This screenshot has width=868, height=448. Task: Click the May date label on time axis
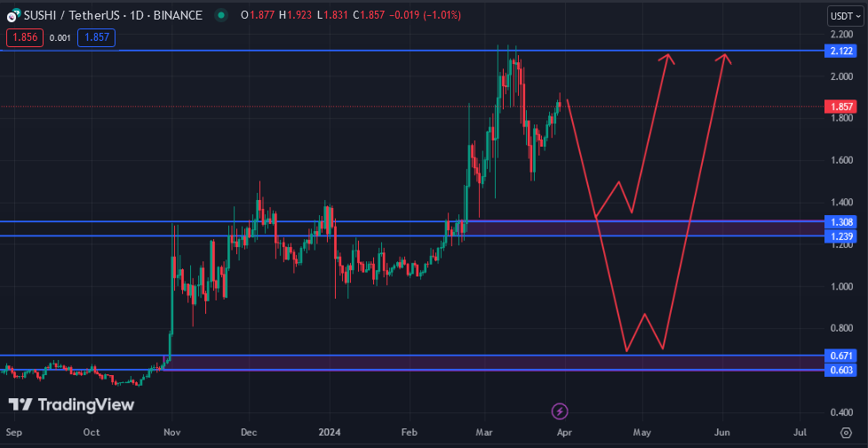(642, 432)
